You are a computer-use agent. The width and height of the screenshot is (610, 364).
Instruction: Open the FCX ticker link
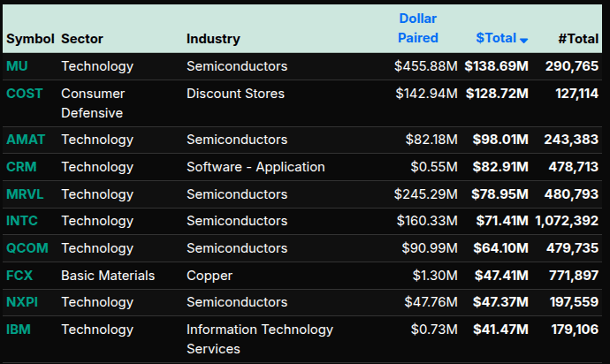[19, 276]
